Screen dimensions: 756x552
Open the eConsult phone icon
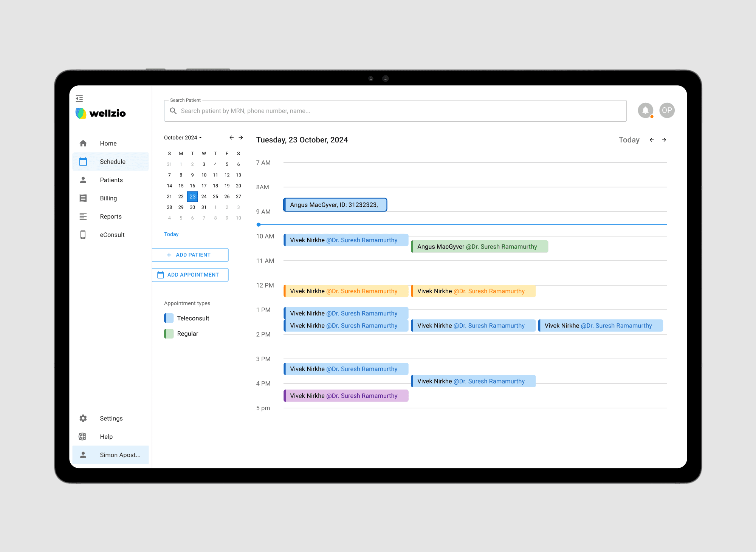pyautogui.click(x=83, y=235)
